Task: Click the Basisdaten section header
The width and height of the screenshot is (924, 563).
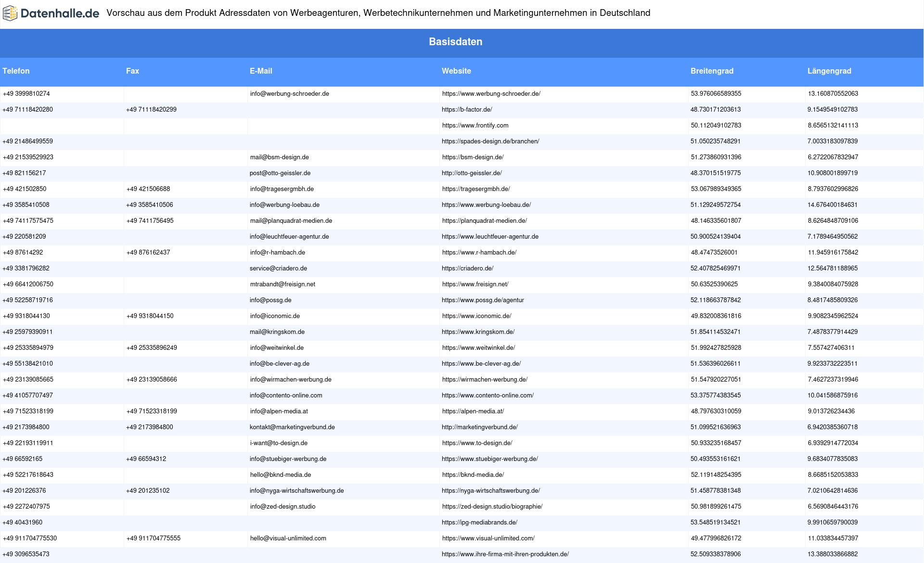Action: (x=455, y=42)
